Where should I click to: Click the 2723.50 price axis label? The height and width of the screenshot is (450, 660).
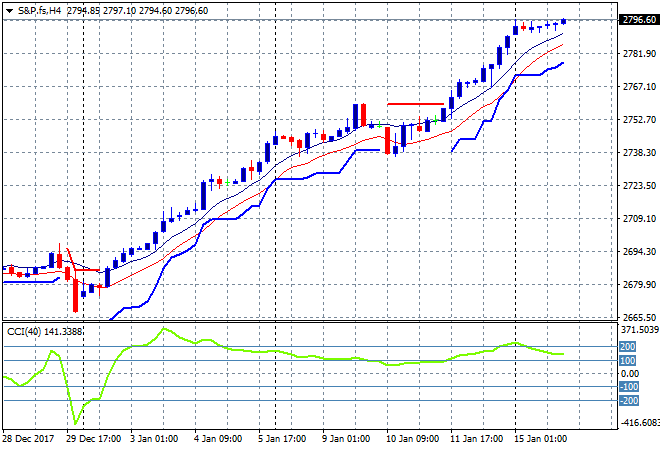[x=639, y=186]
